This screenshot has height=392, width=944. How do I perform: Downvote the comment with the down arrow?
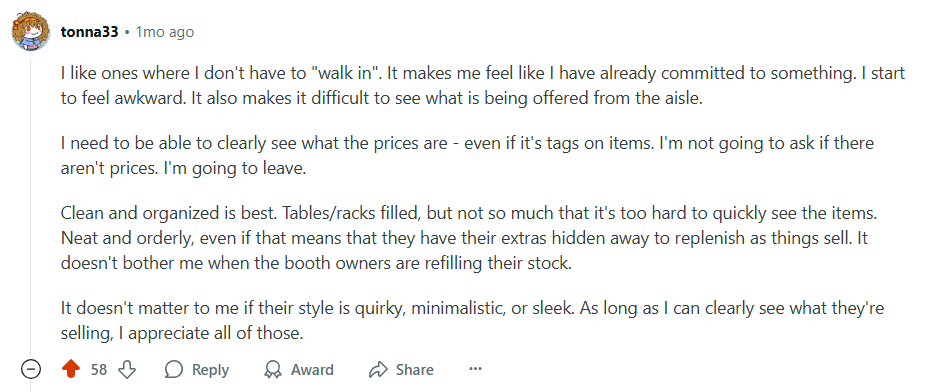[x=127, y=369]
